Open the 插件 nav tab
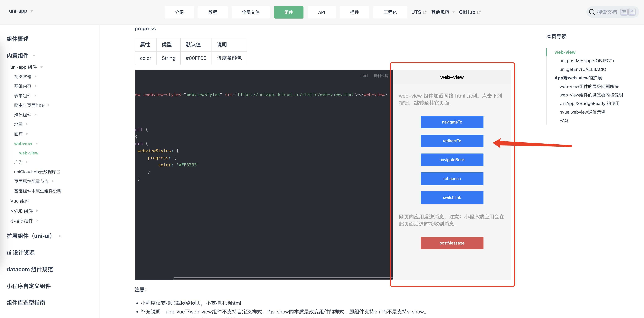The height and width of the screenshot is (318, 644). [354, 12]
